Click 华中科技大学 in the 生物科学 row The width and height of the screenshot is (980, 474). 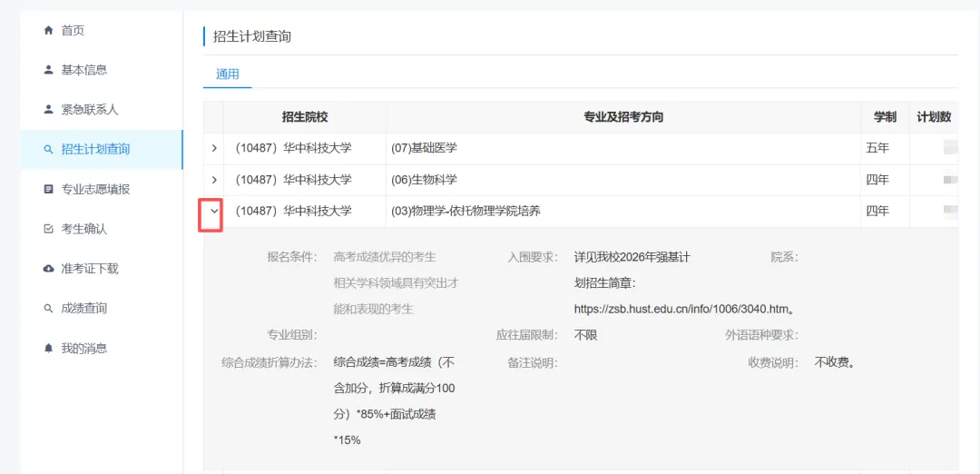[318, 180]
